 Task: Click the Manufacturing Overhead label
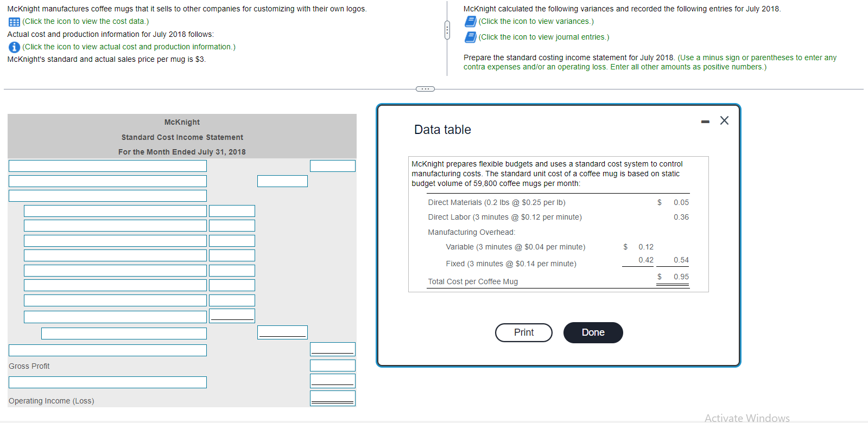pyautogui.click(x=472, y=232)
